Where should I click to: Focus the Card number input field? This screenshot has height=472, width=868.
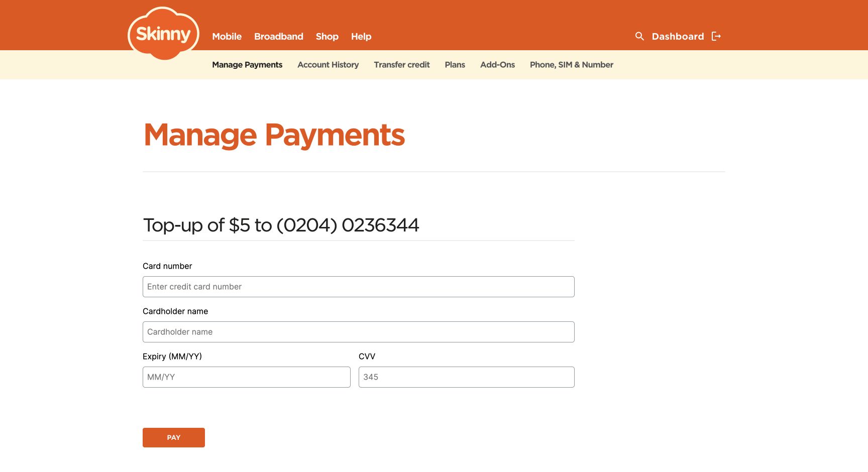(x=359, y=287)
